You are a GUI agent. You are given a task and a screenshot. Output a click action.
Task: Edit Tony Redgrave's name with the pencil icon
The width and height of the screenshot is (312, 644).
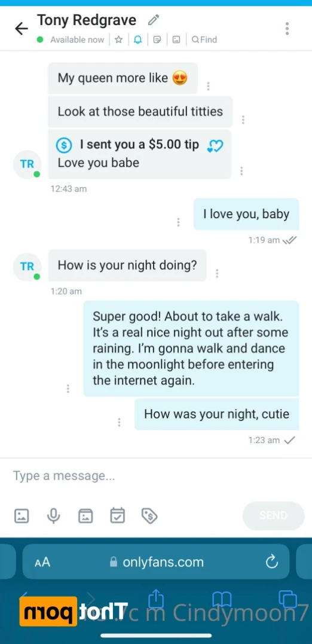[154, 20]
